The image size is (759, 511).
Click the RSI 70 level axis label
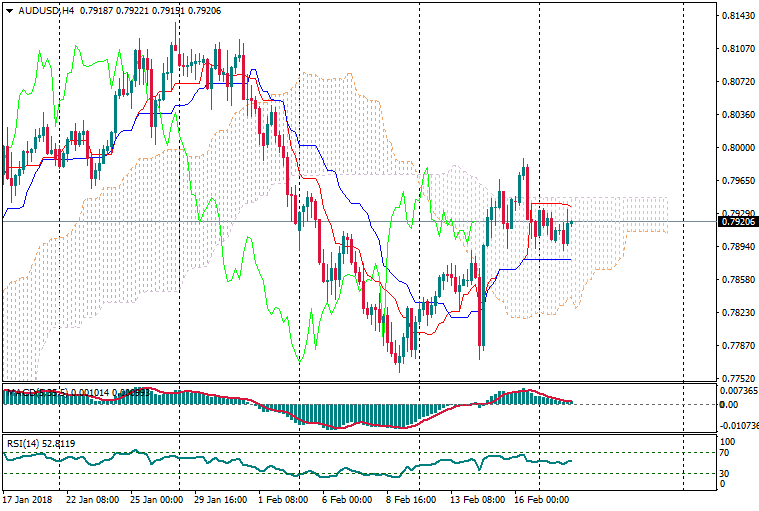click(x=727, y=453)
